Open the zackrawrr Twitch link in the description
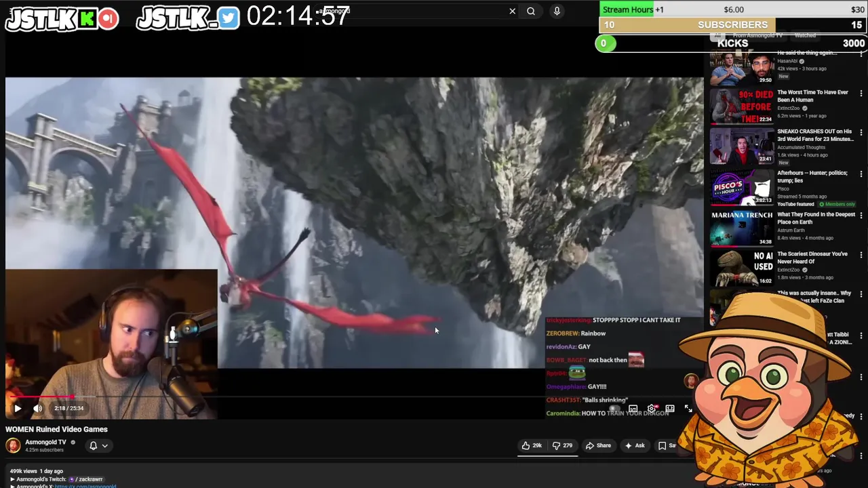Viewport: 868px width, 488px height. (88, 479)
